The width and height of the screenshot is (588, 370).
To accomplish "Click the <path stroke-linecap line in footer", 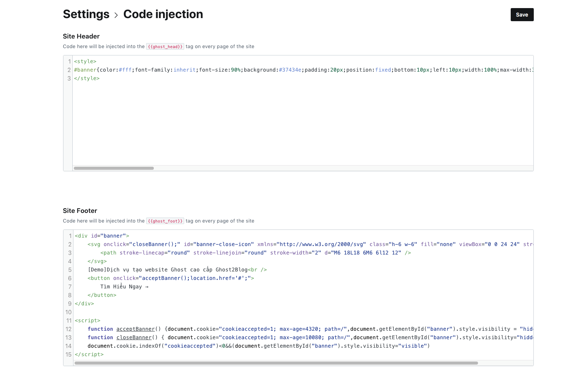I will click(255, 253).
